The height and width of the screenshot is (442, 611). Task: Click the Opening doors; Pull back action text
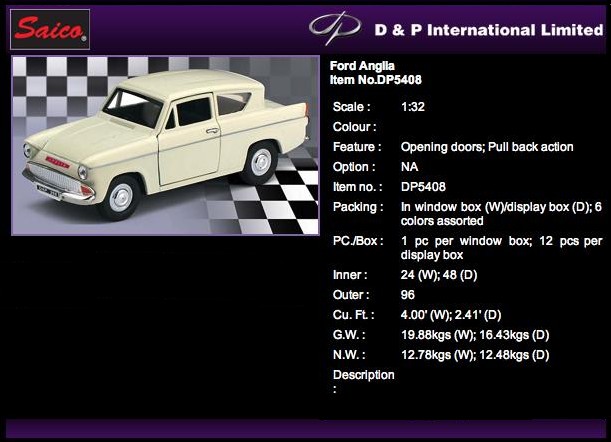(x=487, y=147)
